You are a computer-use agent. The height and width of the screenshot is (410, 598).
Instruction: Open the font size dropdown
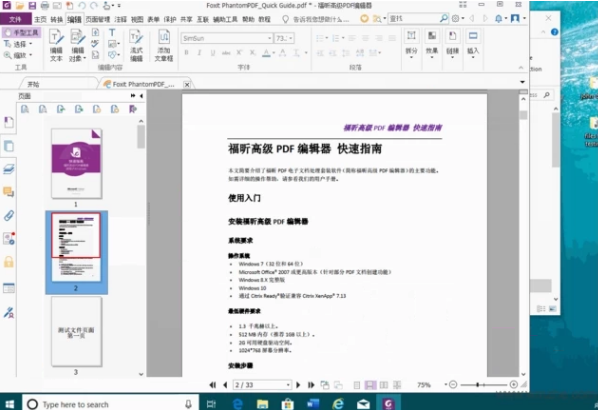(x=291, y=38)
